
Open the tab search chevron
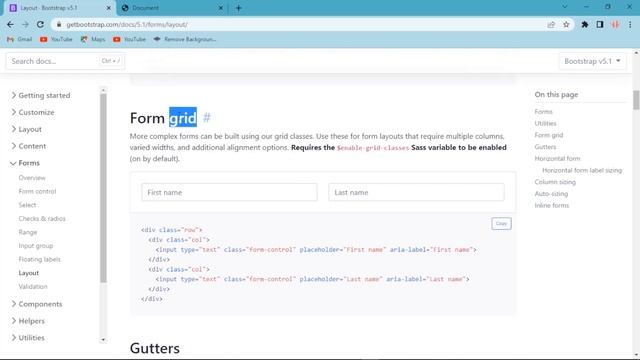click(564, 7)
